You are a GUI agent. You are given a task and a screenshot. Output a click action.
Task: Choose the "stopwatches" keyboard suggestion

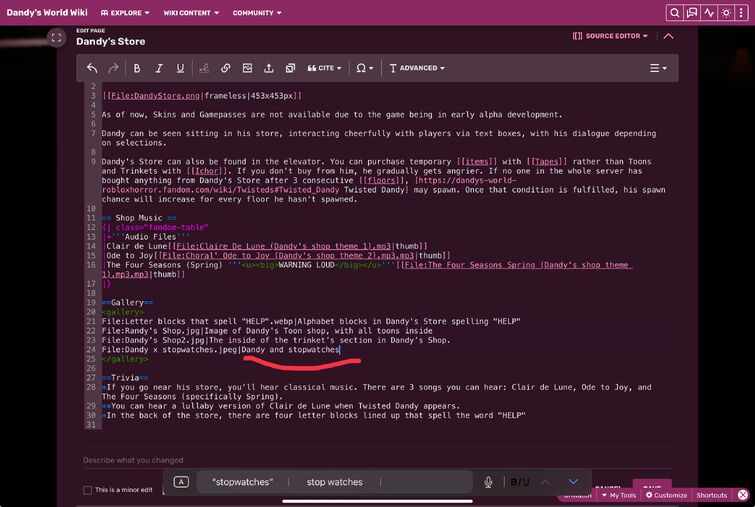point(243,482)
